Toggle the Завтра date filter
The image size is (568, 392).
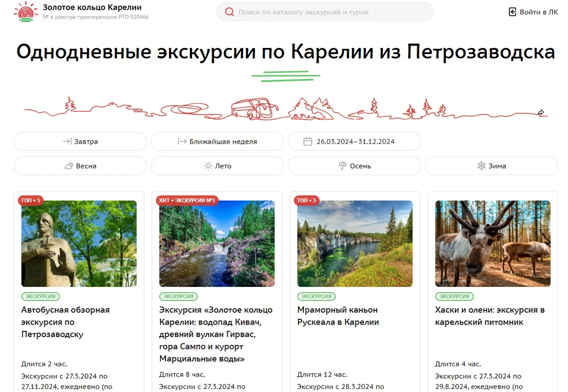pyautogui.click(x=80, y=141)
